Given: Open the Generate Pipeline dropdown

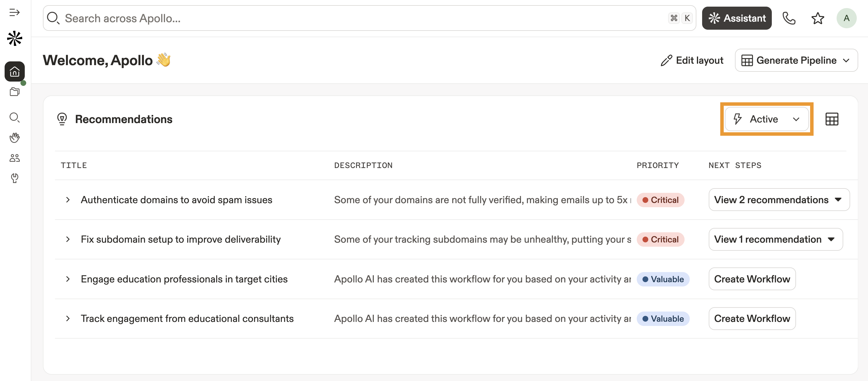Looking at the screenshot, I should click(796, 60).
